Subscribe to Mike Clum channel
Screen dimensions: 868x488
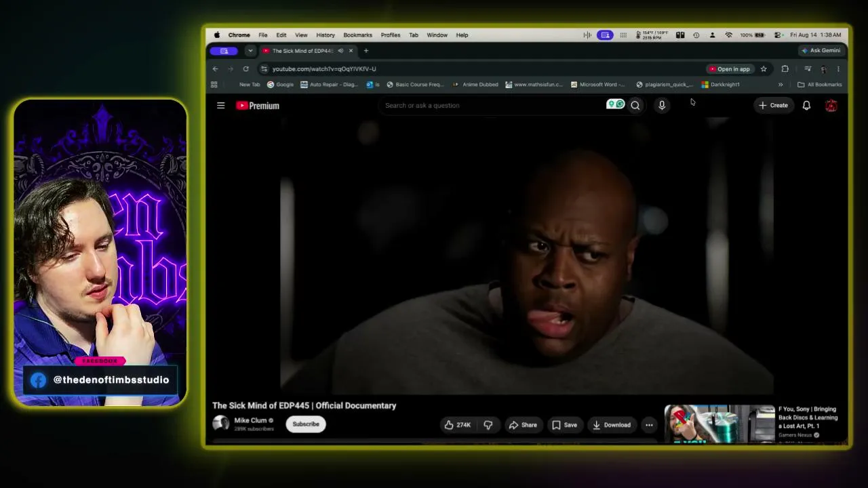306,424
